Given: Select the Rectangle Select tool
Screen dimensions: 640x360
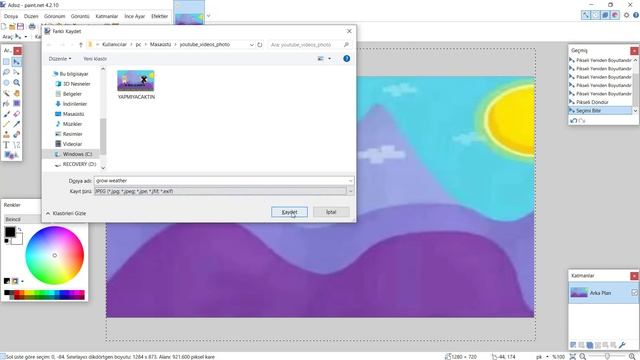Looking at the screenshot, I should 6,62.
